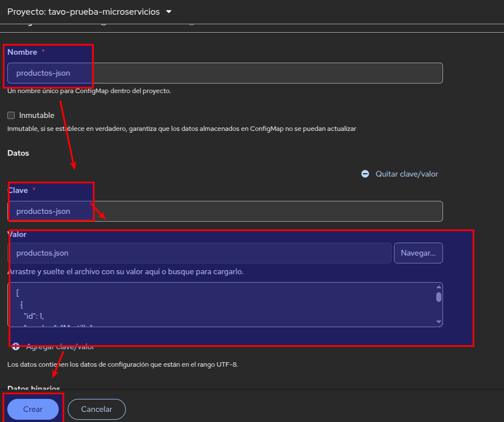The image size is (504, 422).
Task: Focus the Clave field containing productos-json
Action: point(226,211)
